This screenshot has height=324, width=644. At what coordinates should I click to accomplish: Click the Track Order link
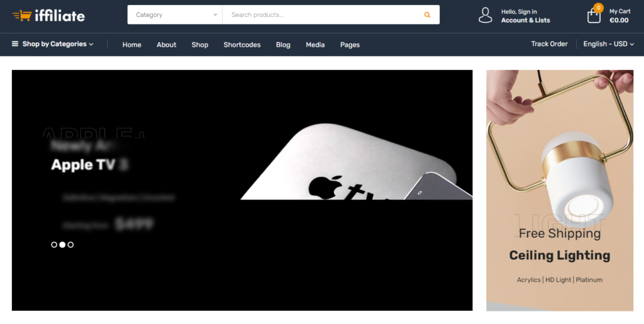[549, 44]
